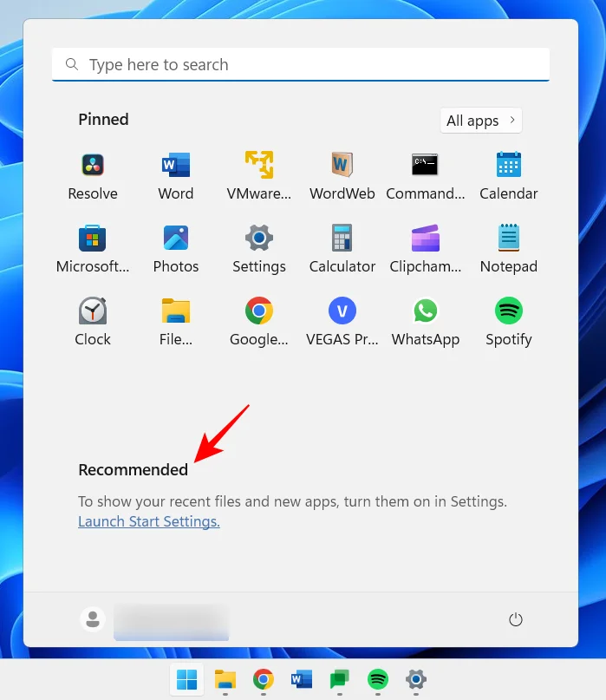Click the power button icon
Screen dimensions: 606x700
(516, 619)
